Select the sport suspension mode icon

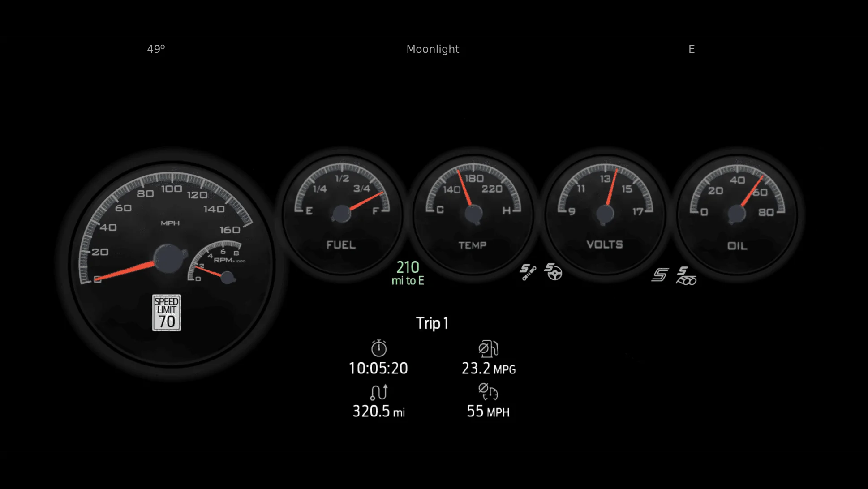[528, 272]
